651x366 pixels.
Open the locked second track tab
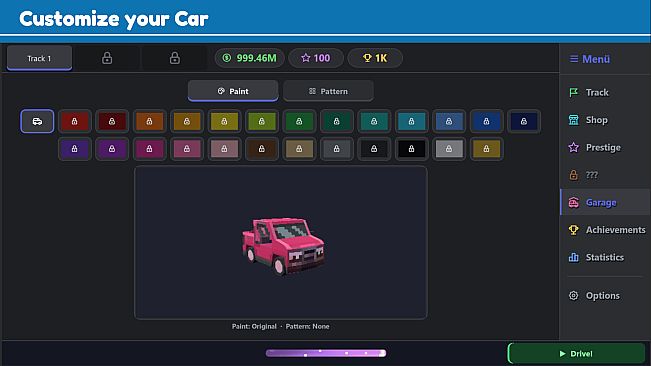pyautogui.click(x=107, y=58)
